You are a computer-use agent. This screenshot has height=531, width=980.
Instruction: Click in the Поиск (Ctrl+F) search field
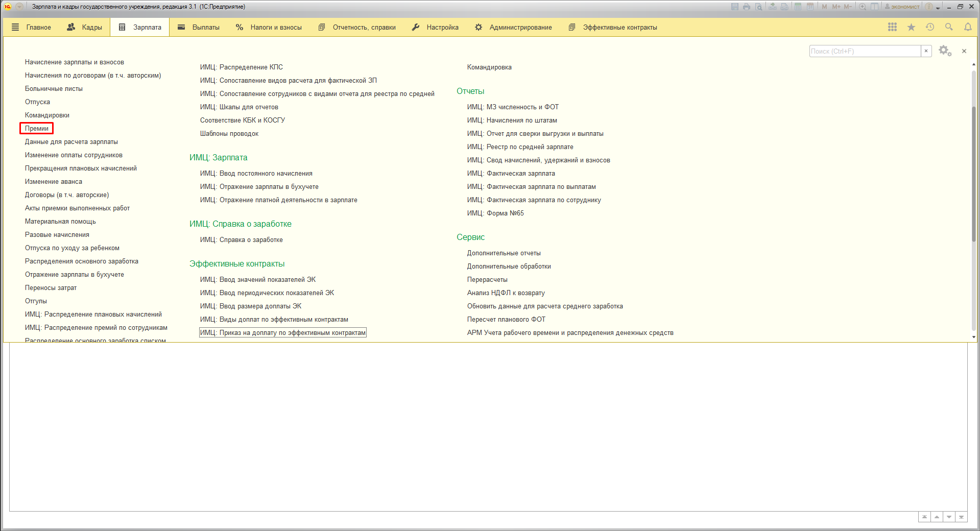[864, 51]
